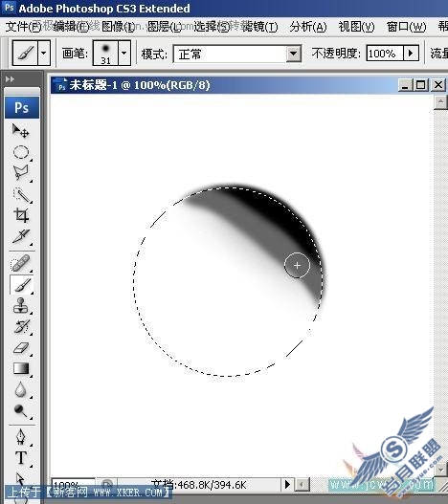Select the Elliptical Marquee tool
This screenshot has height=504, width=448.
[21, 152]
